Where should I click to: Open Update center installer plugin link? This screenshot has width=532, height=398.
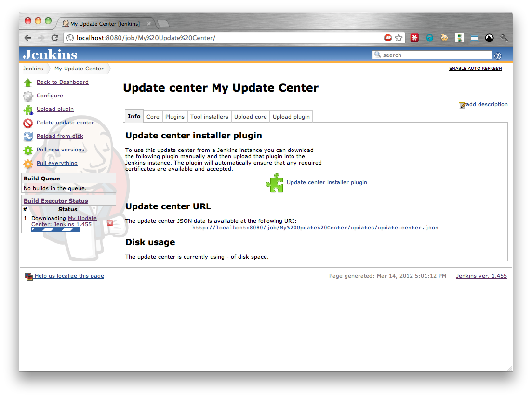tap(327, 182)
